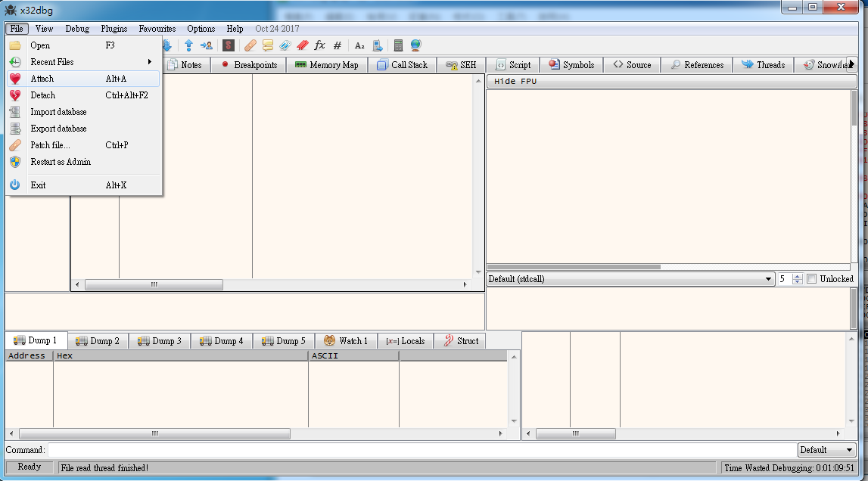
Task: Show bookmarks via the red bookmark icon
Action: point(302,45)
